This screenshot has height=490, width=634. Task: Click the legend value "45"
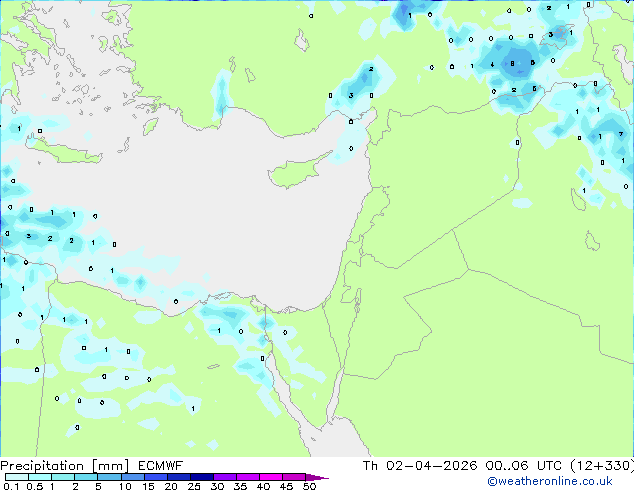click(x=286, y=486)
